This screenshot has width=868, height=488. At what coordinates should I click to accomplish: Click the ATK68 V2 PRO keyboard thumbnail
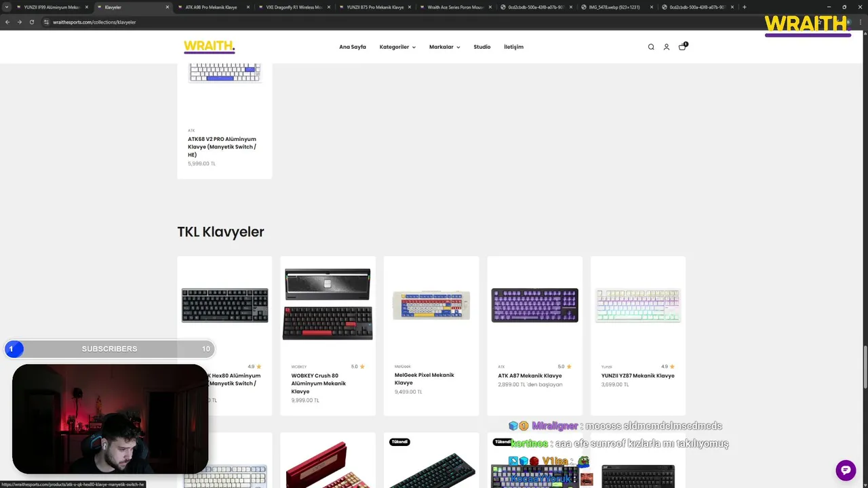224,73
